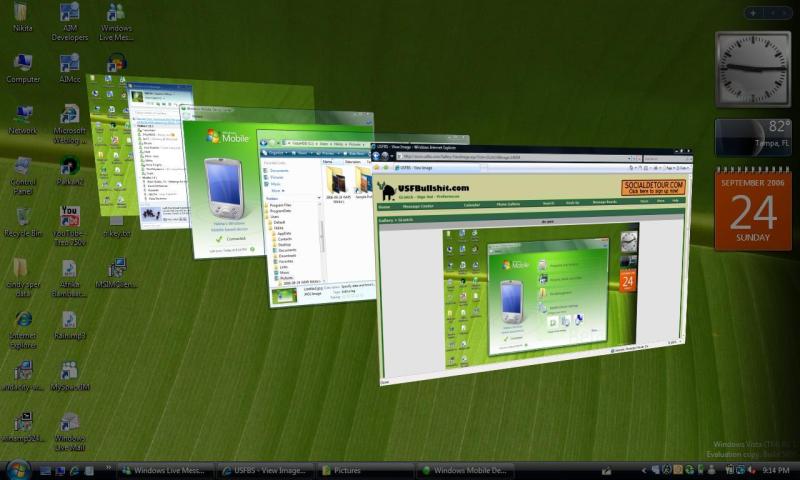The image size is (800, 480).
Task: Switch to Windows Mobile Device Center taskbar button
Action: tap(465, 470)
